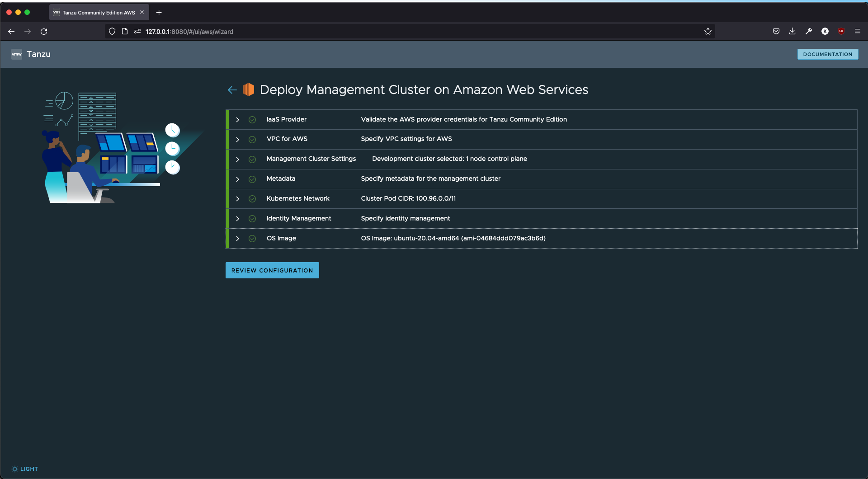Click the sun icon beside LIGHT
Image resolution: width=868 pixels, height=479 pixels.
(x=15, y=469)
